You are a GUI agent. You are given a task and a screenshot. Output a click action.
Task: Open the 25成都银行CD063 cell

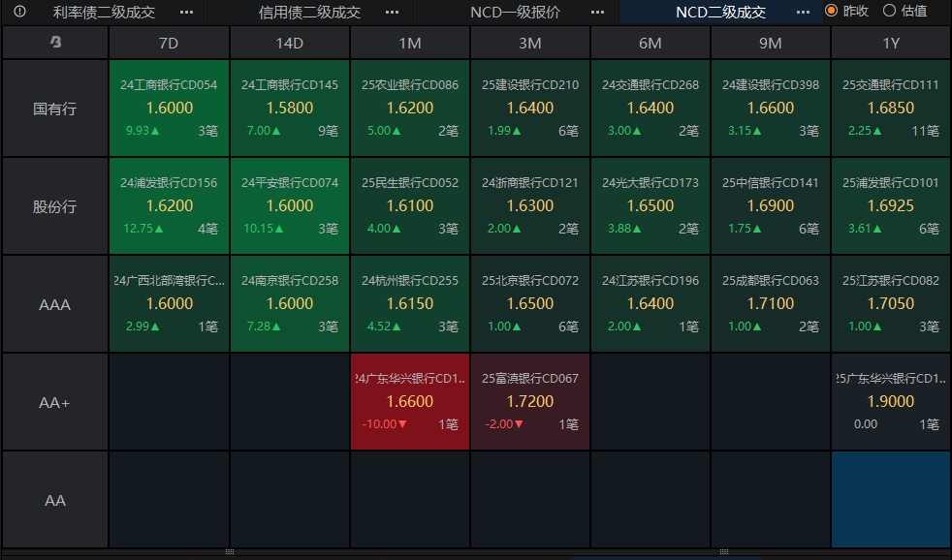pos(771,304)
